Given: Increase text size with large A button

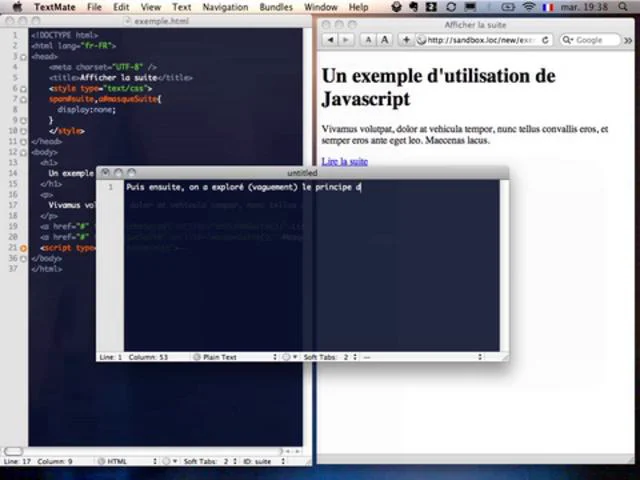Looking at the screenshot, I should (384, 40).
